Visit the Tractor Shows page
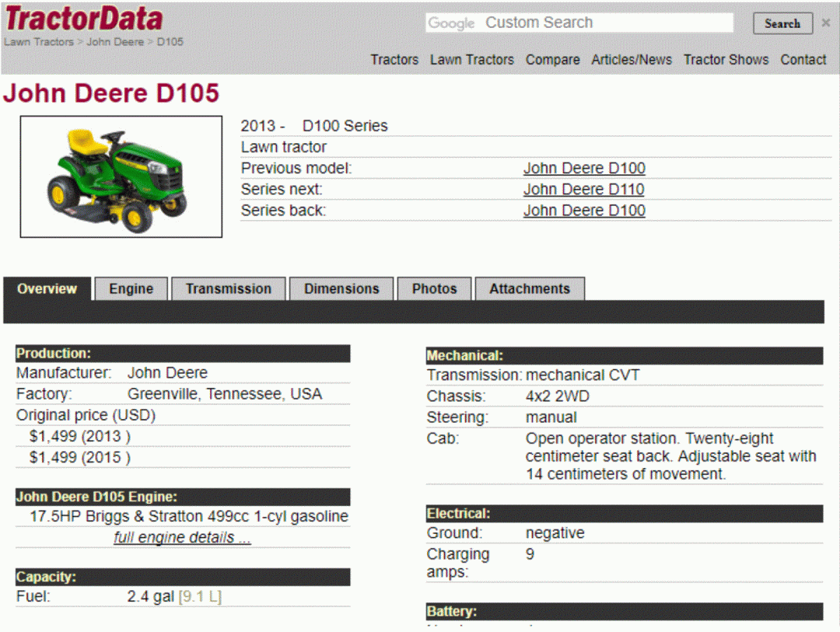840x632 pixels. click(726, 59)
